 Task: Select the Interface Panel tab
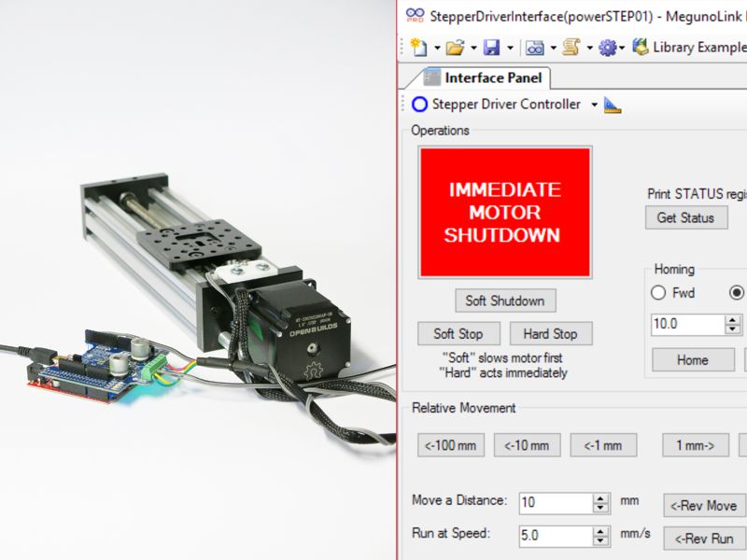click(x=485, y=77)
